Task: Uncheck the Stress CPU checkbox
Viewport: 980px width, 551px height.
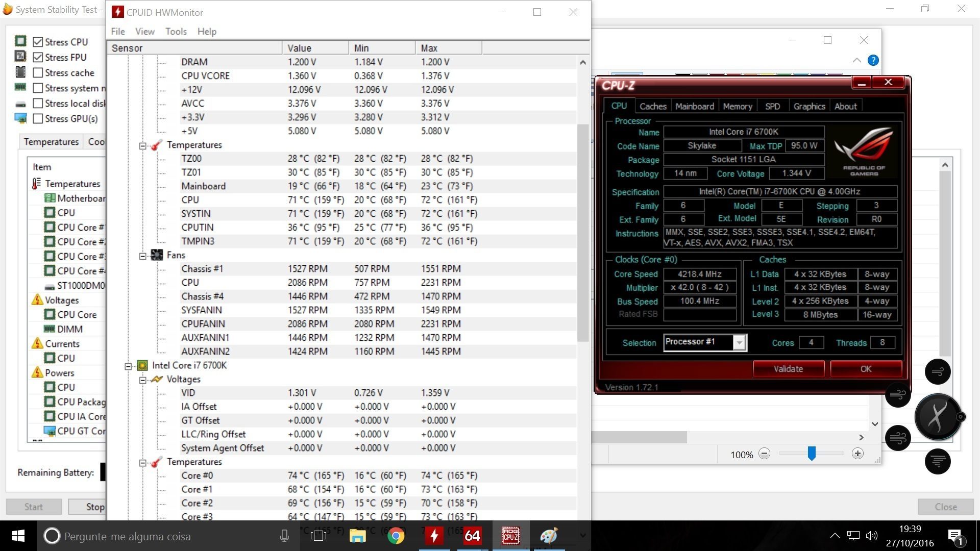Action: tap(38, 42)
